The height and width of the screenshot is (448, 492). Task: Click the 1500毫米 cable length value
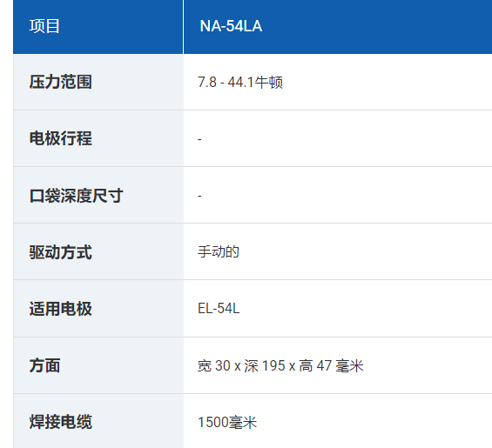pyautogui.click(x=227, y=422)
